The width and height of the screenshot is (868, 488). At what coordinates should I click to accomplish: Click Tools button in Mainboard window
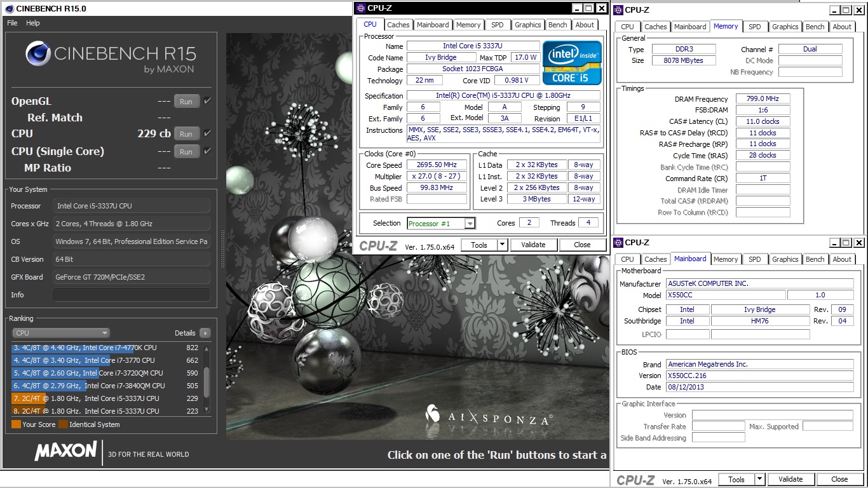coord(736,479)
